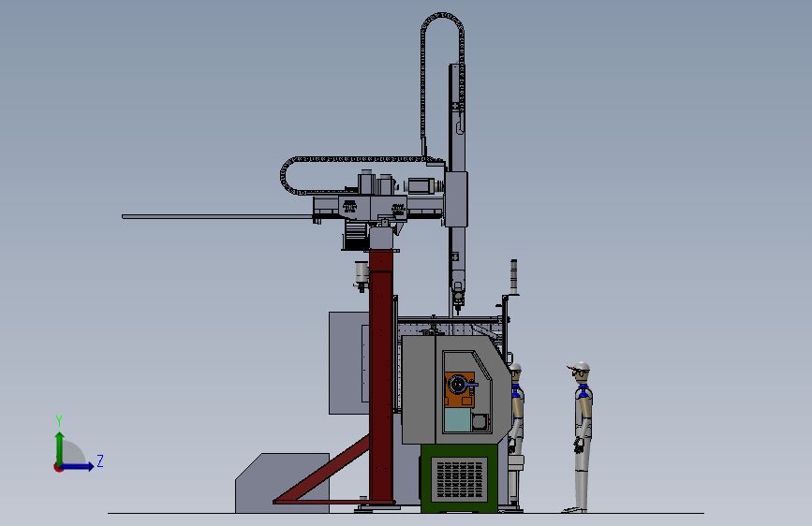Image resolution: width=812 pixels, height=526 pixels.
Task: Select the teal panel below the chuck
Action: [458, 420]
